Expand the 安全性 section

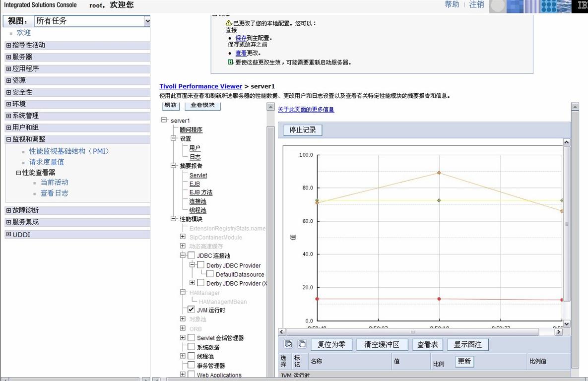coord(8,92)
